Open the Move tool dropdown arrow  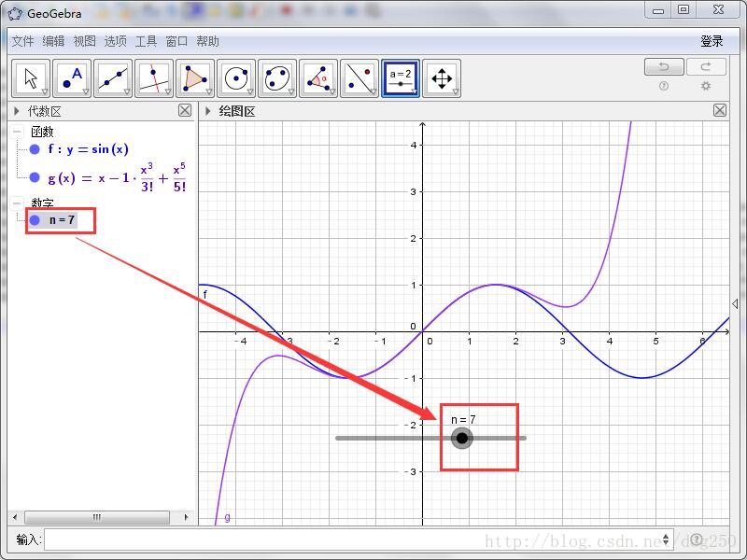(x=45, y=91)
